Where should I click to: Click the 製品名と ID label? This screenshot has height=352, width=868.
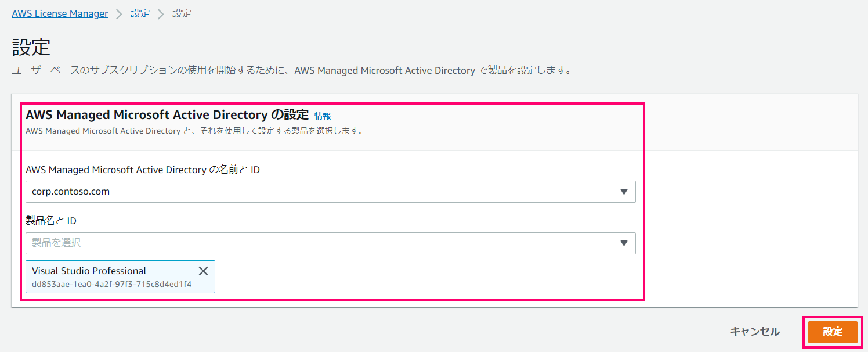coord(51,221)
